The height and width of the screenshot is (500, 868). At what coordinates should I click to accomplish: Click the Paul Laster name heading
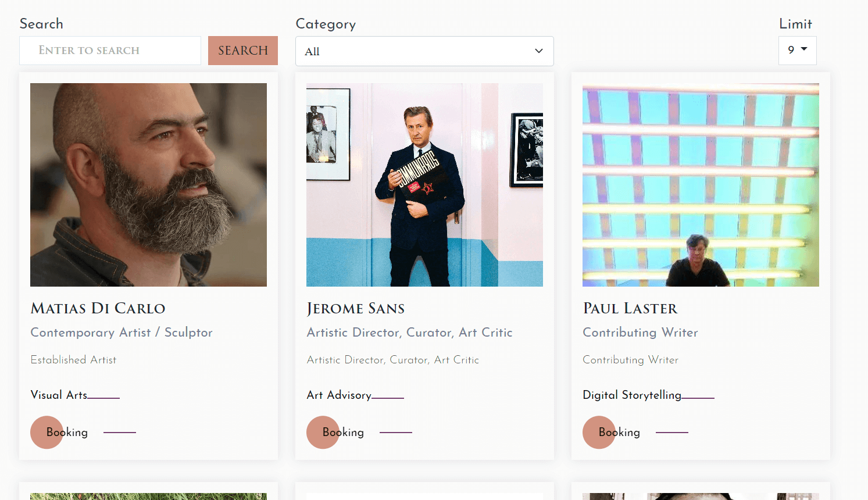(x=630, y=308)
